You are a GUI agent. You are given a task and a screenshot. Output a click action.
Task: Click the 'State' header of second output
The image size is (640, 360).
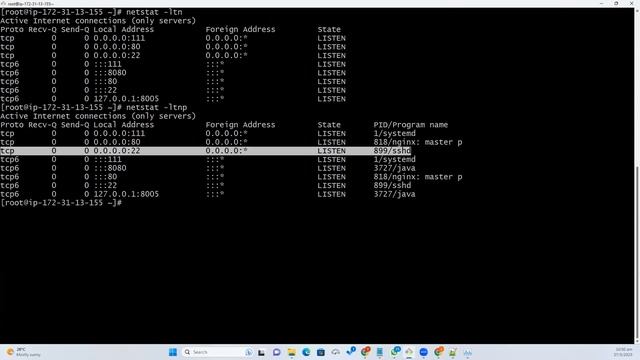[x=329, y=124]
